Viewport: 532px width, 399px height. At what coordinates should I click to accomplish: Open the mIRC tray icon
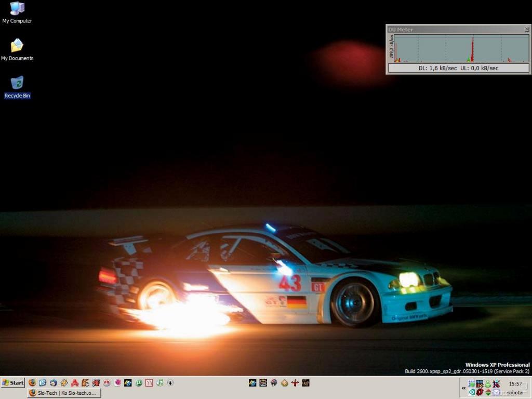(480, 384)
